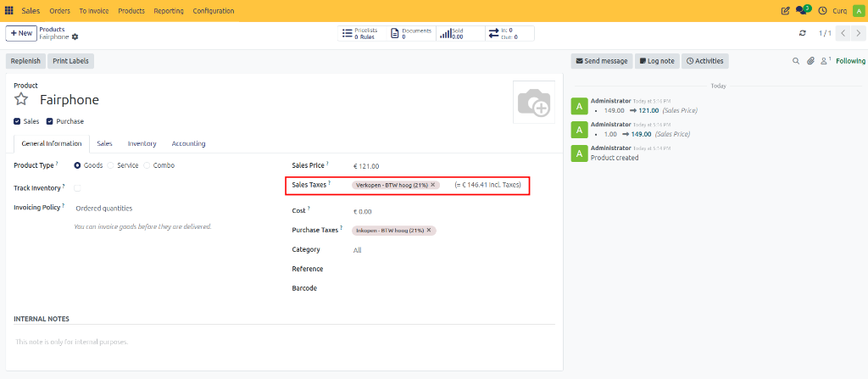The width and height of the screenshot is (868, 379).
Task: Mark Fairphone as favorite star
Action: coord(21,100)
